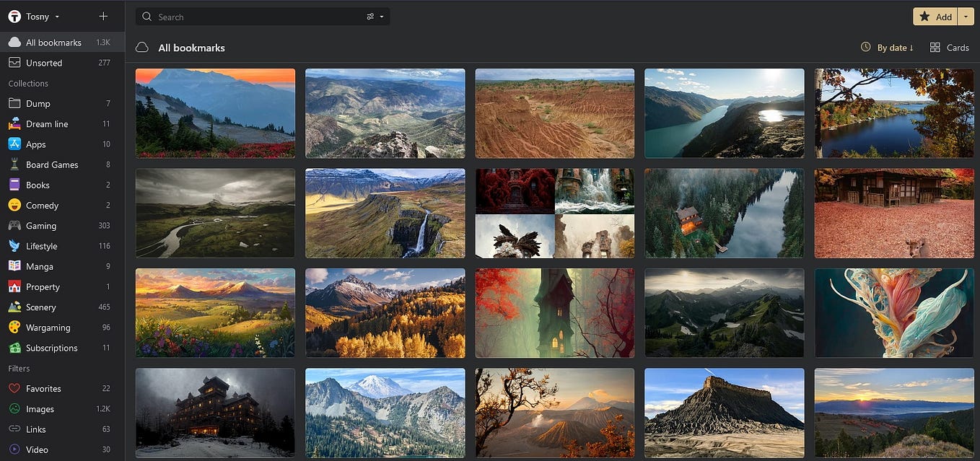The width and height of the screenshot is (980, 461).
Task: Click the Wargaming collection icon
Action: [13, 327]
